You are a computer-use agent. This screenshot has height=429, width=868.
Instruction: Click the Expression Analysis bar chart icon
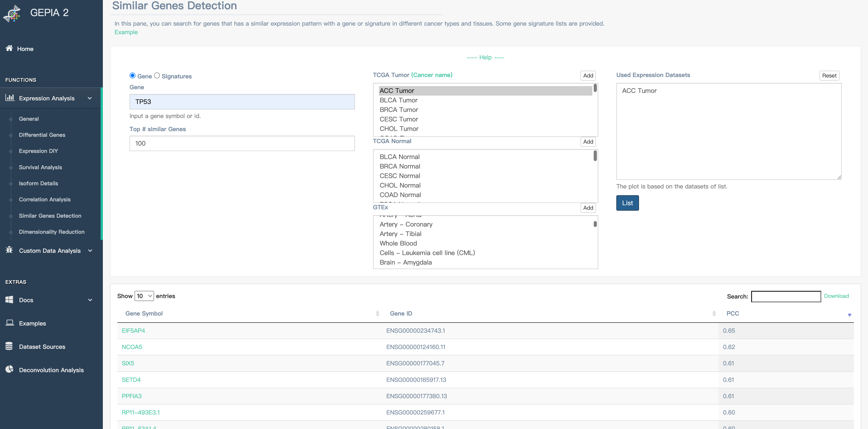(10, 98)
